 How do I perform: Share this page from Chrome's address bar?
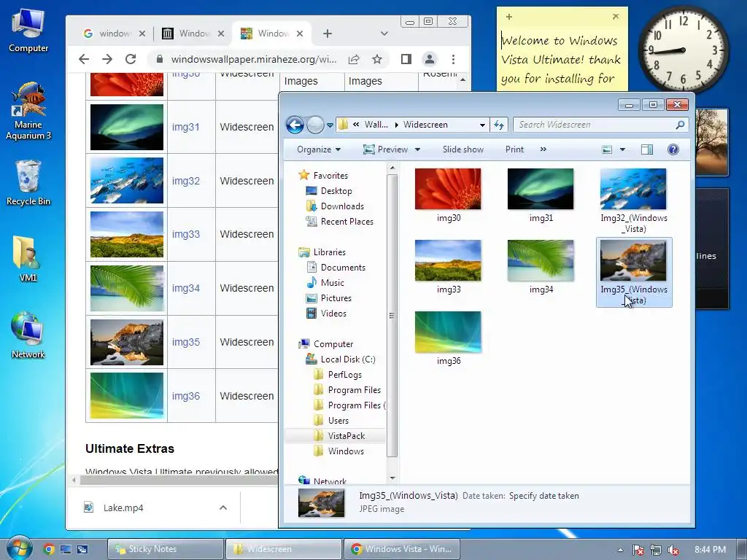354,59
